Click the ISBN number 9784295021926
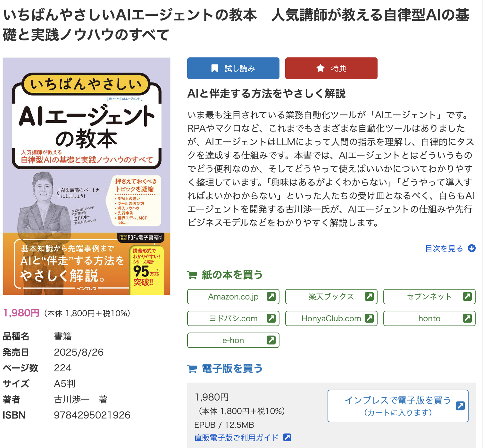Viewport: 483px width, 448px height. 92,415
